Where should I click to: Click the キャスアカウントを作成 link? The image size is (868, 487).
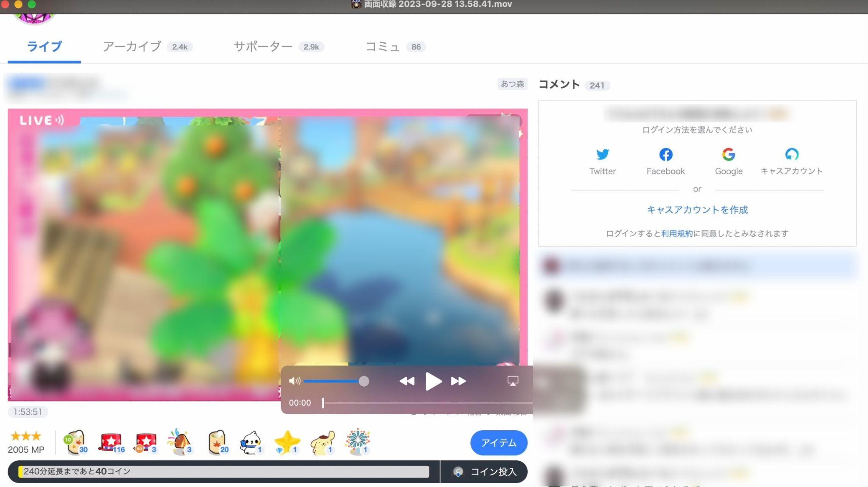[697, 210]
